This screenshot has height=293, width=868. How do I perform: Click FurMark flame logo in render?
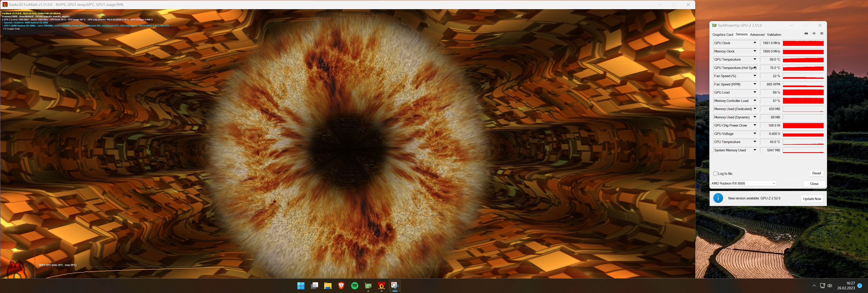[16, 269]
